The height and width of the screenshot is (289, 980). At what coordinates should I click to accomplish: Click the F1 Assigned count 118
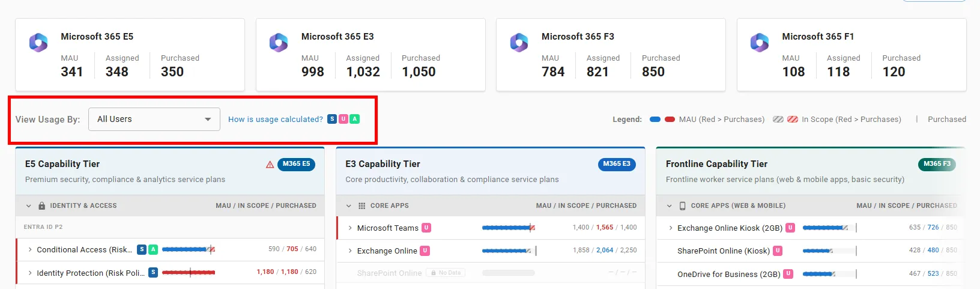click(x=838, y=71)
